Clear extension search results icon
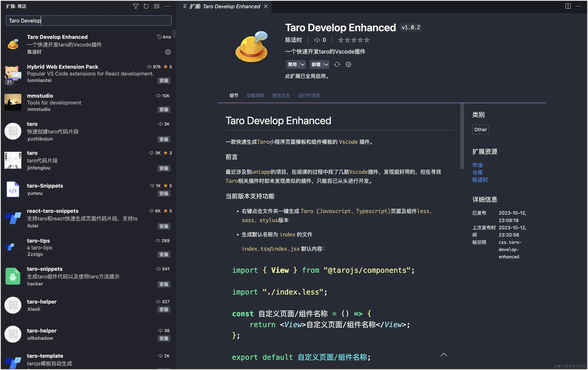This screenshot has width=588, height=370. coord(156,6)
